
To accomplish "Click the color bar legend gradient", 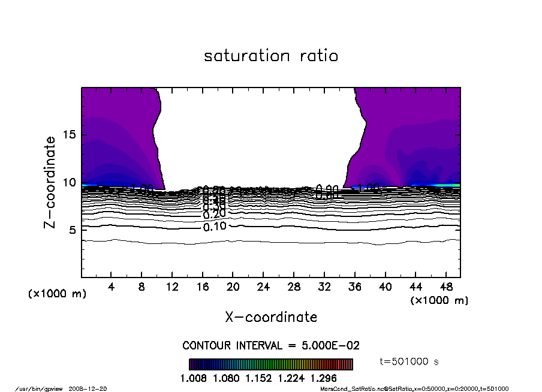I will coord(271,364).
